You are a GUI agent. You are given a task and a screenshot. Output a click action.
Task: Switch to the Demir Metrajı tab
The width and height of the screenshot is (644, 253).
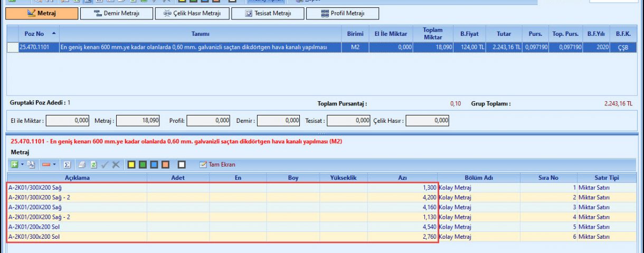pos(117,13)
